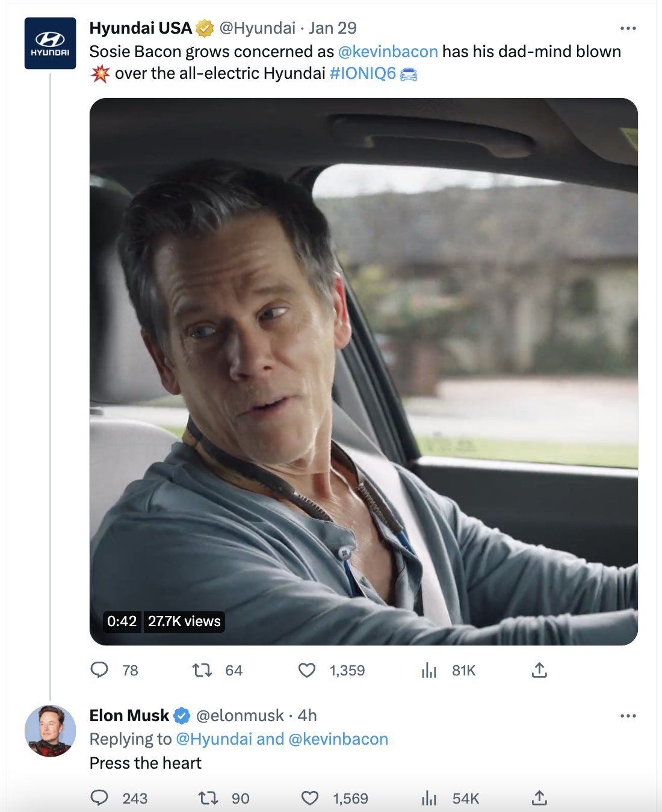Open the @kevinbacon mention link
The width and height of the screenshot is (662, 812).
[x=389, y=51]
